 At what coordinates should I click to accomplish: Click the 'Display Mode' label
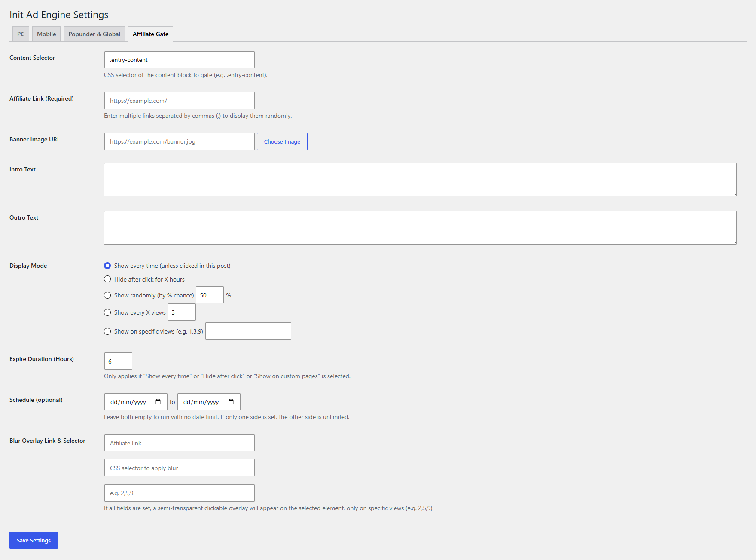click(x=28, y=266)
